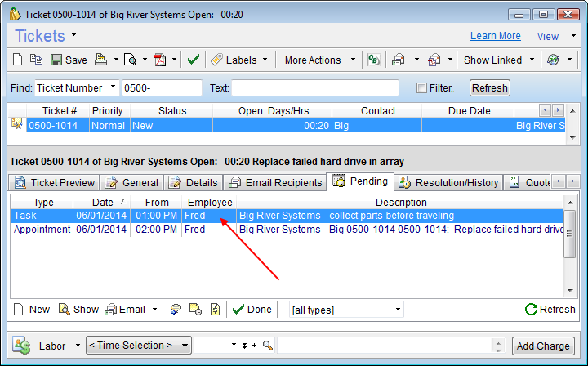Click the Text search input field
Screen dimensions: 588x366
(315, 87)
